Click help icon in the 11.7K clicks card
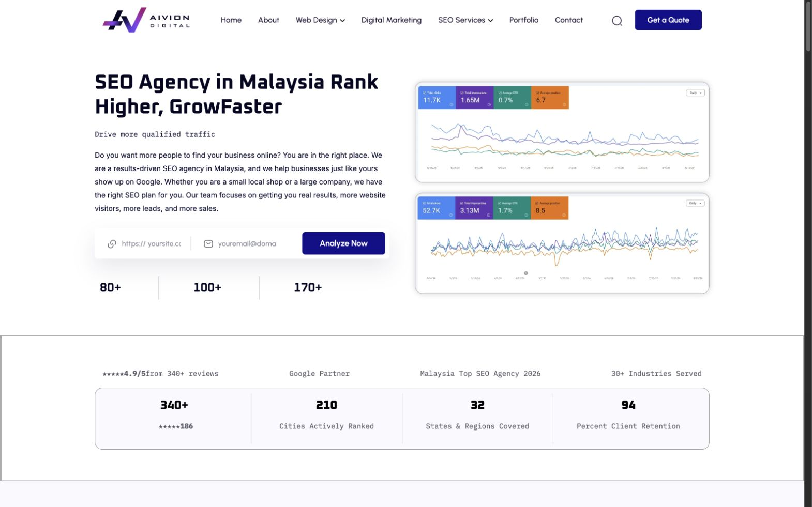 coord(451,105)
